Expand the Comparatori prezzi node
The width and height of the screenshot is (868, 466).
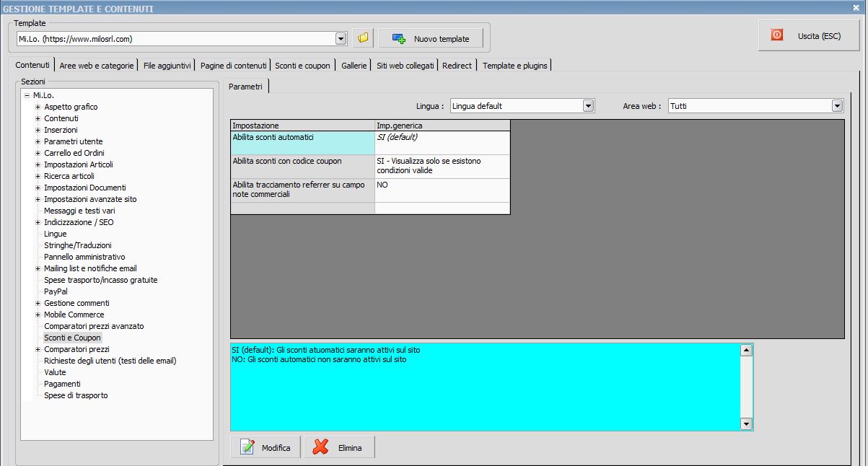(x=38, y=349)
